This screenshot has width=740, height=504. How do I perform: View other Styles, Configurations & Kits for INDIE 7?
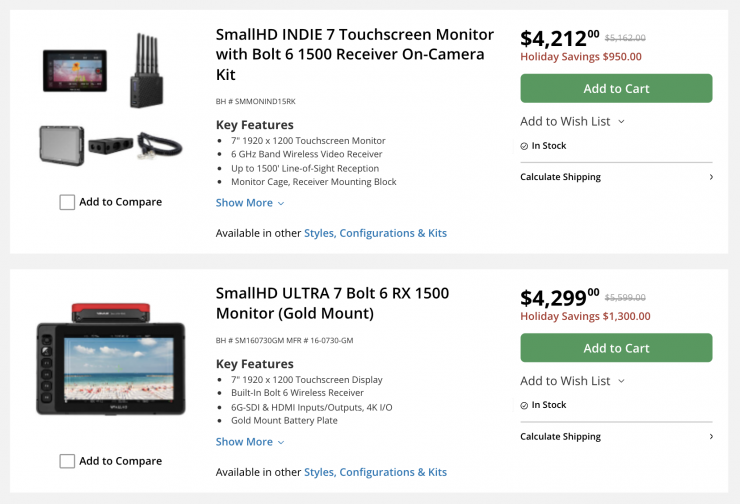click(x=375, y=233)
